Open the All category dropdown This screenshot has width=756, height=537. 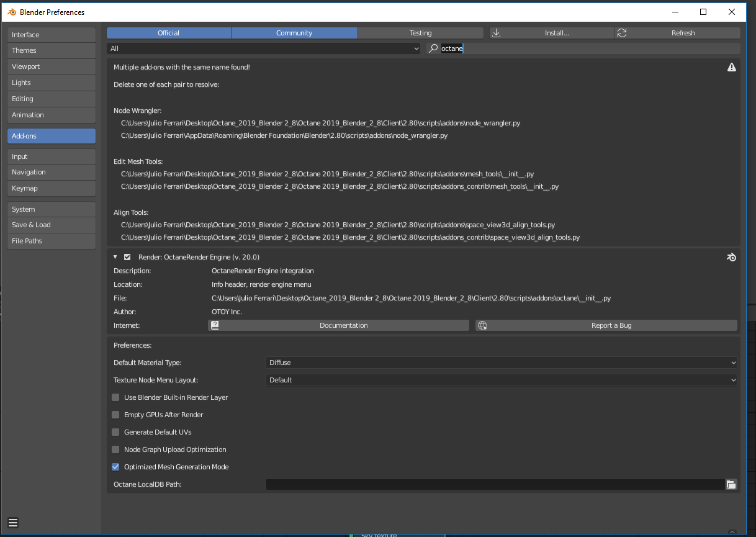click(x=264, y=48)
